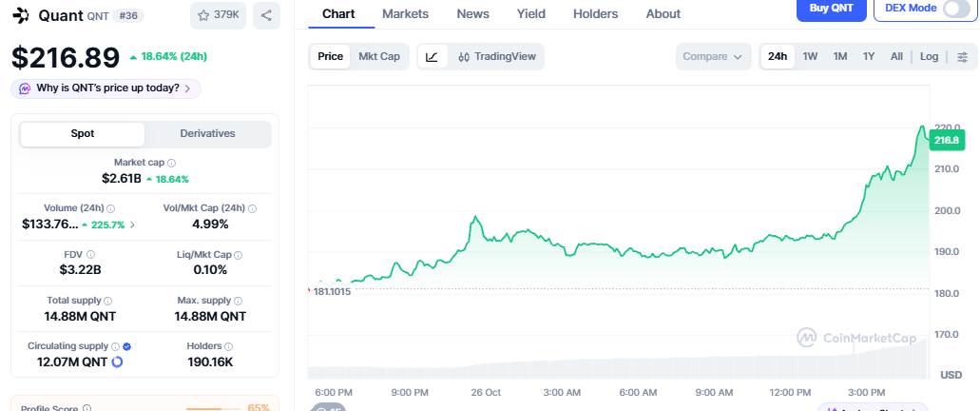Viewport: 980px width, 411px height.
Task: Set chart range to 1M
Action: point(840,56)
